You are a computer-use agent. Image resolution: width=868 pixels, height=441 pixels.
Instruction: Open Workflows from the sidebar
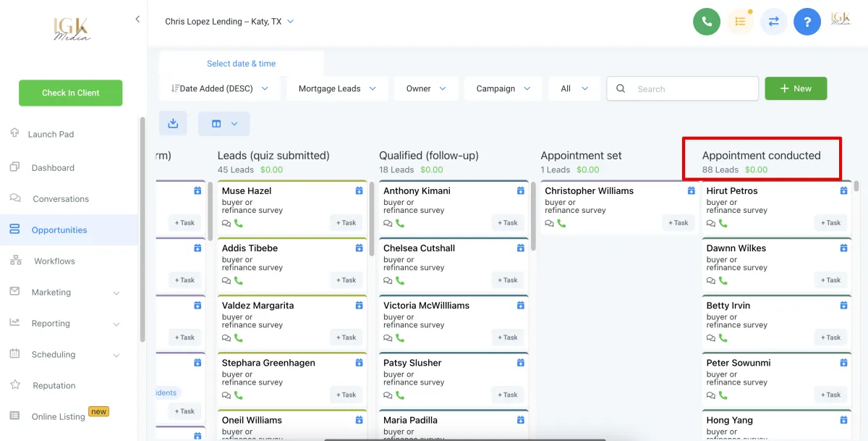54,261
